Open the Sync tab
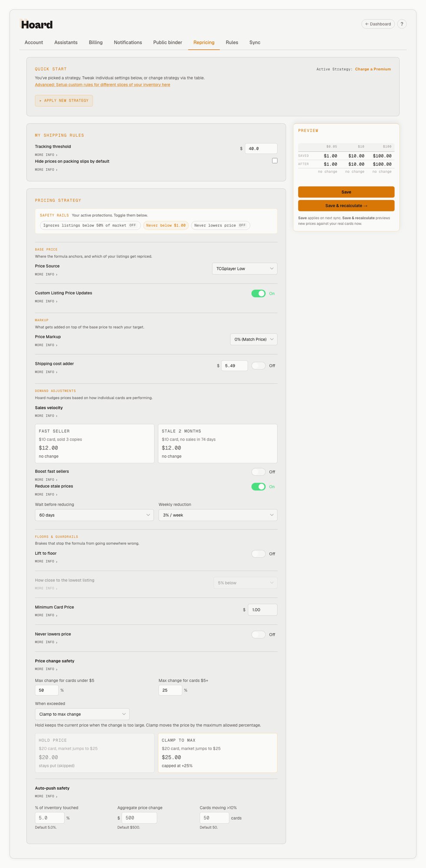 255,43
